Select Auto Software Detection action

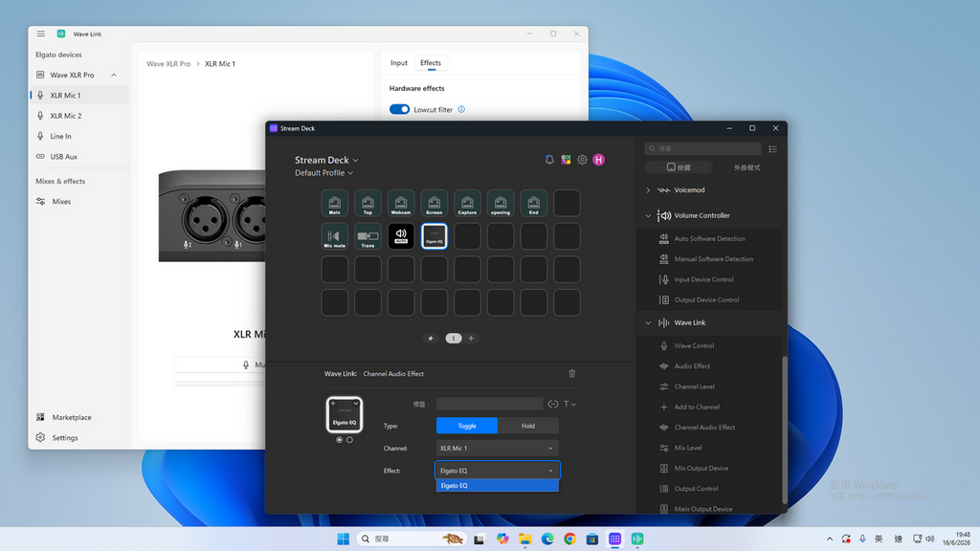point(709,238)
